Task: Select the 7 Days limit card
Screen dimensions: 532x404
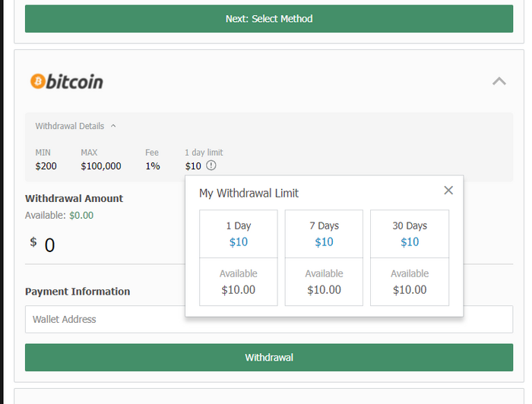Action: pos(324,234)
